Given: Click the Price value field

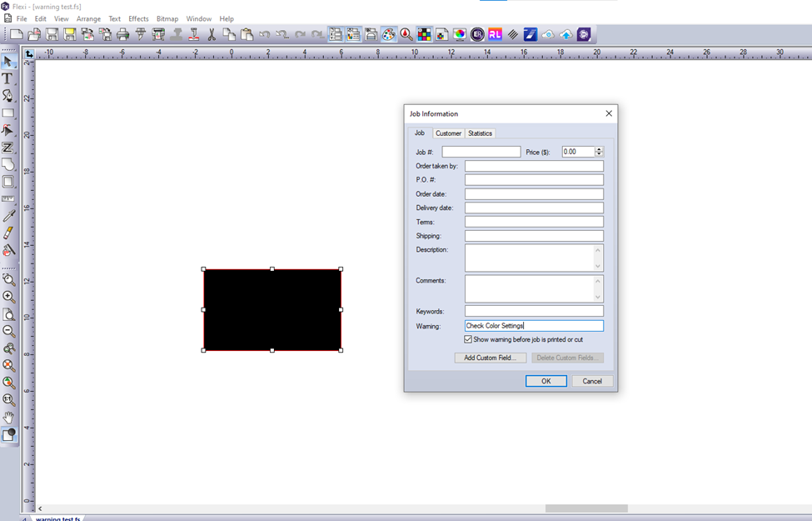Looking at the screenshot, I should [x=579, y=152].
